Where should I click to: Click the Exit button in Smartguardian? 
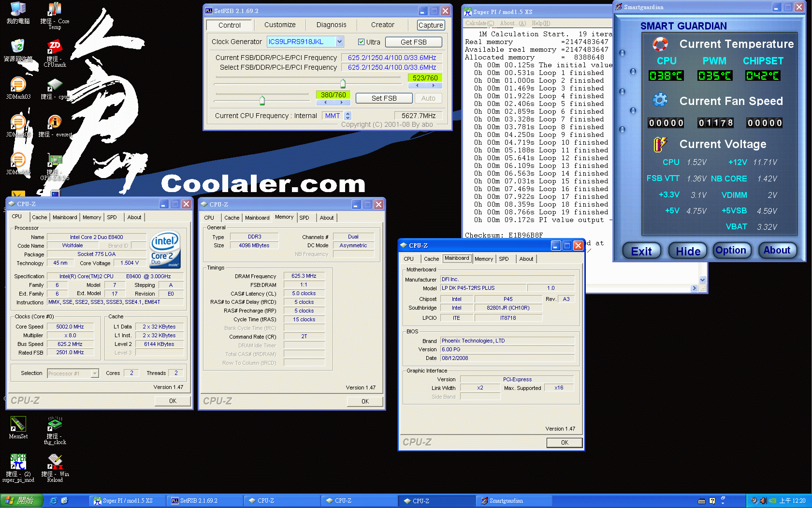[x=641, y=251]
